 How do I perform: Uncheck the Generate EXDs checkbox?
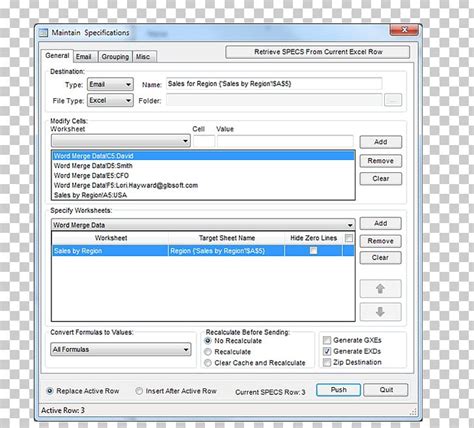[327, 351]
